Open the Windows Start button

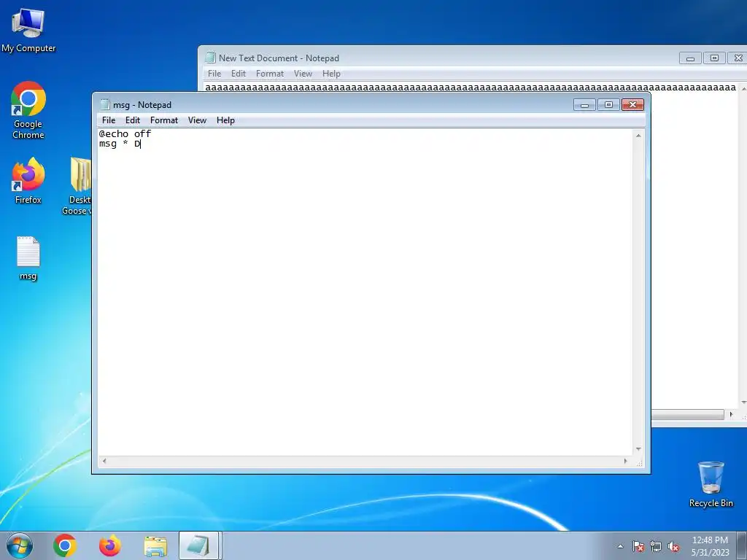coord(20,545)
